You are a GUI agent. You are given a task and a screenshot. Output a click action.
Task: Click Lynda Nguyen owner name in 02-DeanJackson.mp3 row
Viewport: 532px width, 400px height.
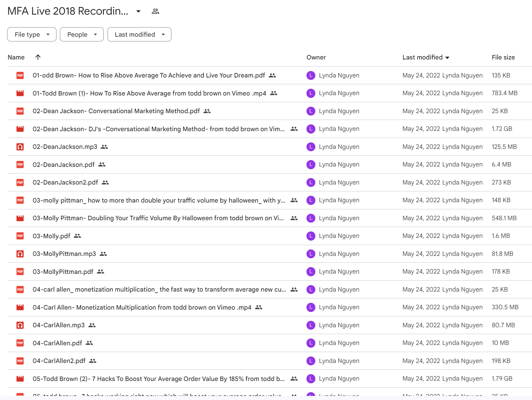339,147
